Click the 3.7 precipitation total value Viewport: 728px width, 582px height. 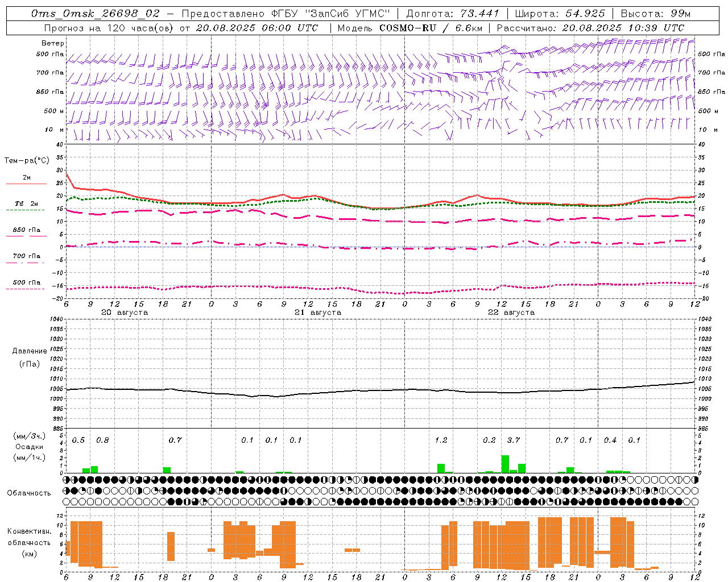(x=514, y=440)
